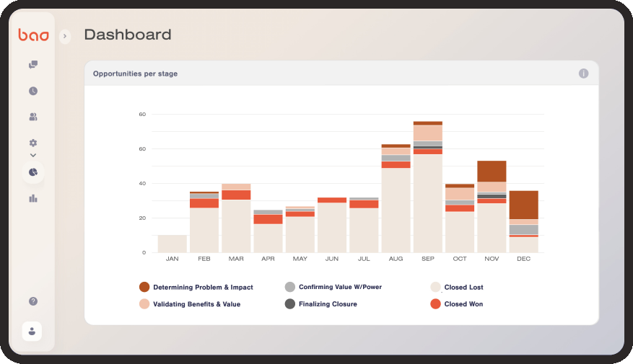Click the SEP stacked bar in chart
The height and width of the screenshot is (364, 633).
pyautogui.click(x=428, y=187)
